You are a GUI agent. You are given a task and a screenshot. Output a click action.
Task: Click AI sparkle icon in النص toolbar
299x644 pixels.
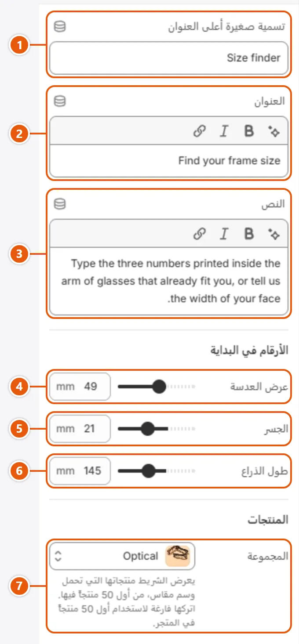click(274, 234)
